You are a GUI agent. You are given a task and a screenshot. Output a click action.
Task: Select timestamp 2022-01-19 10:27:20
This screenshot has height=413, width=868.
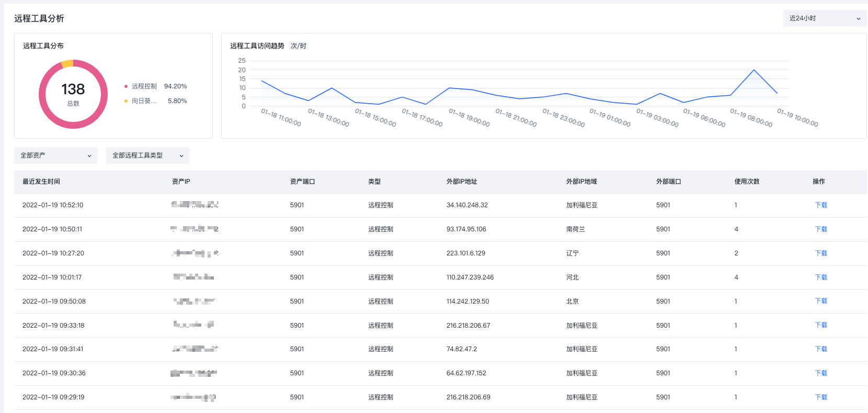point(53,253)
